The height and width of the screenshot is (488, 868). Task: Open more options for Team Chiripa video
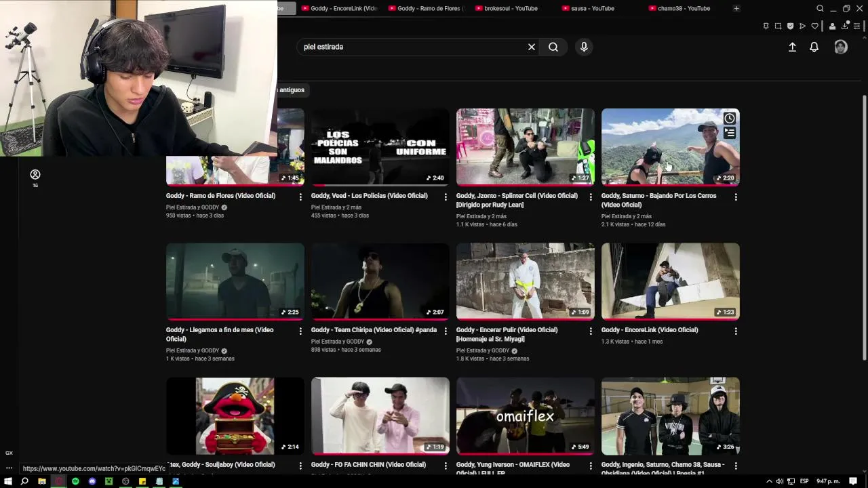point(446,331)
